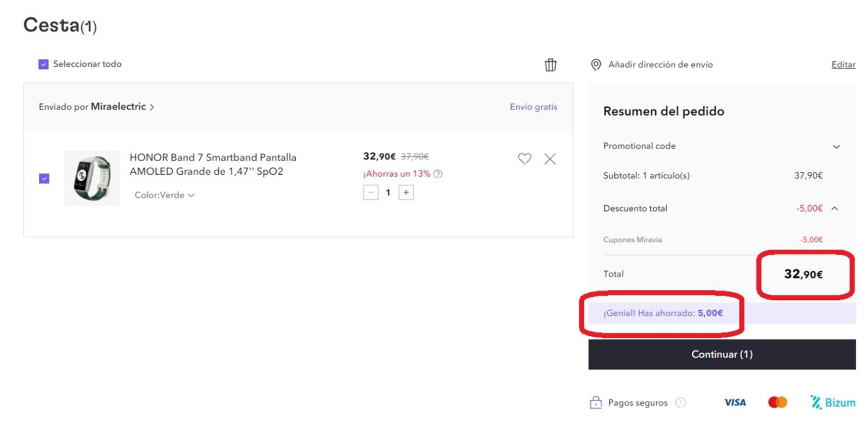Open secure payments info icon

tap(681, 403)
